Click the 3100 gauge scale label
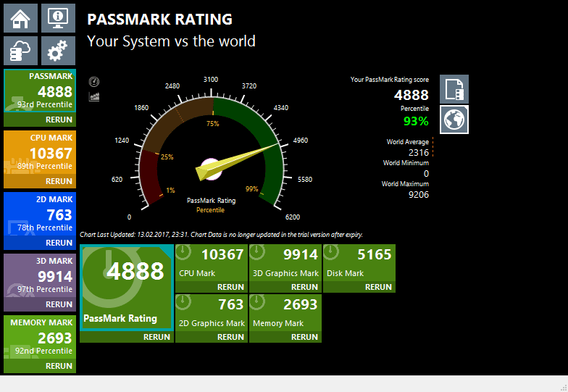568x392 pixels. (x=210, y=80)
